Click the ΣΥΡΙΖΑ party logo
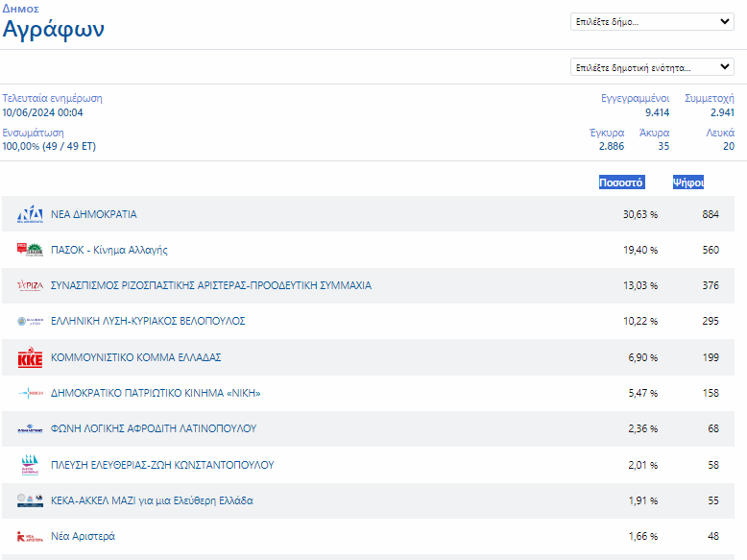Viewport: 747px width, 560px height. point(30,285)
